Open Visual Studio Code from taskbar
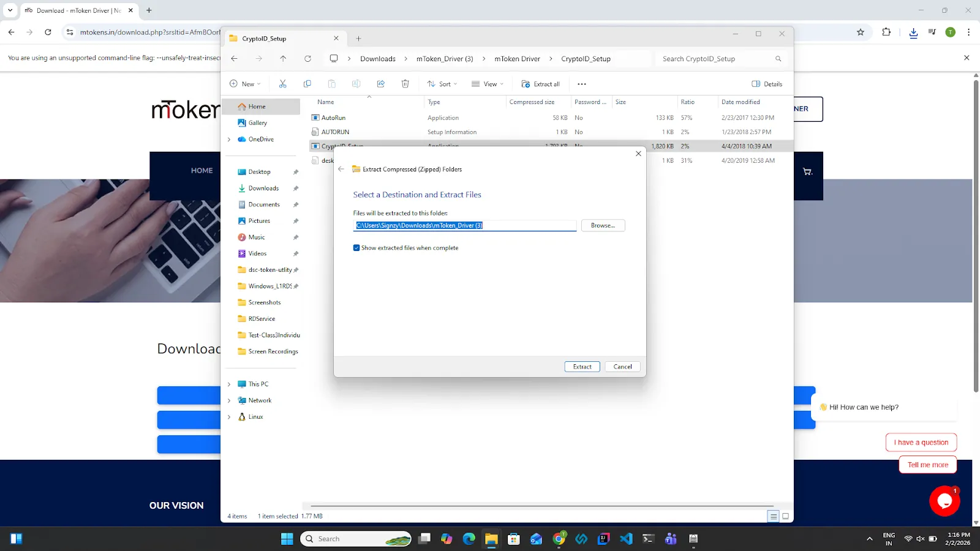 click(x=626, y=539)
